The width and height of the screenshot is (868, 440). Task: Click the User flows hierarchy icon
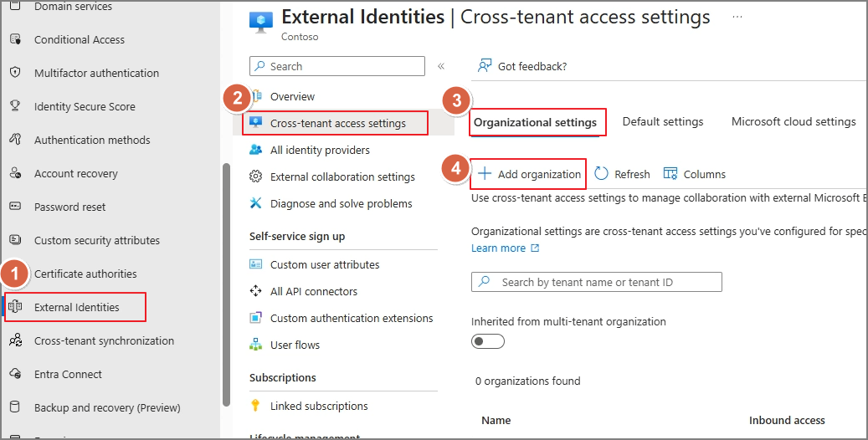point(256,345)
